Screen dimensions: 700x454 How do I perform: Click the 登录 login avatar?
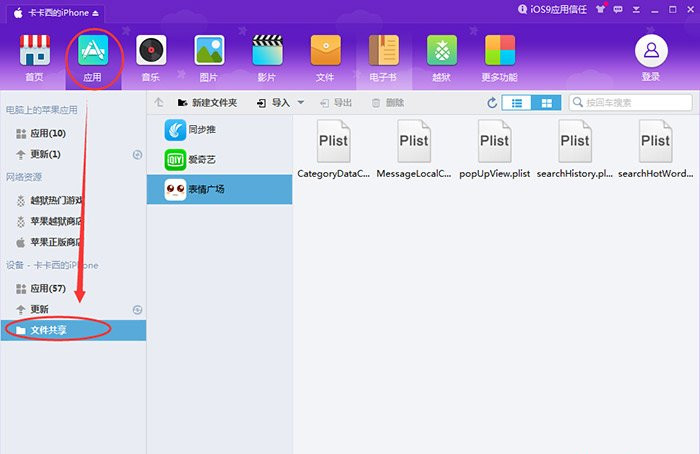651,50
